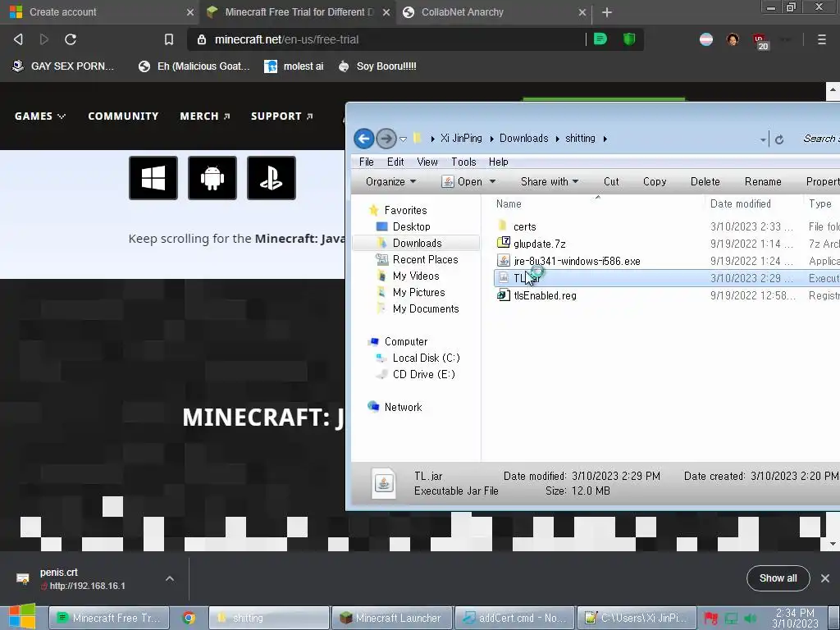Screen dimensions: 840x630
Task: Click the Copy toolbar button
Action: click(655, 181)
